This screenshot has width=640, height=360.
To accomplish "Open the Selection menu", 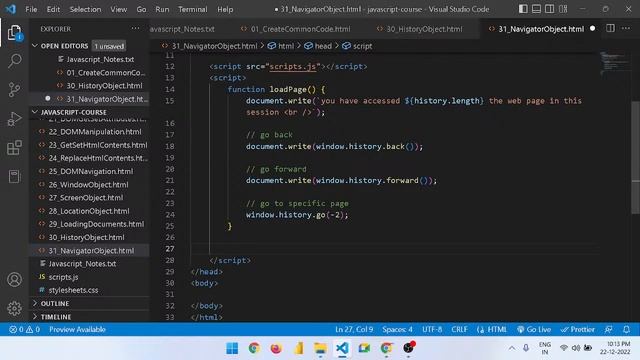I will click(x=85, y=9).
